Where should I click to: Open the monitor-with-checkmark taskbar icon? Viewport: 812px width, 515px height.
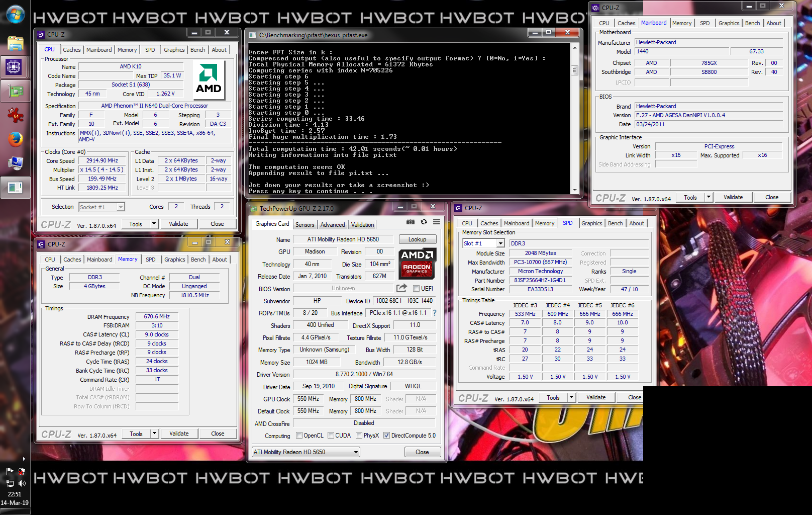pos(15,163)
